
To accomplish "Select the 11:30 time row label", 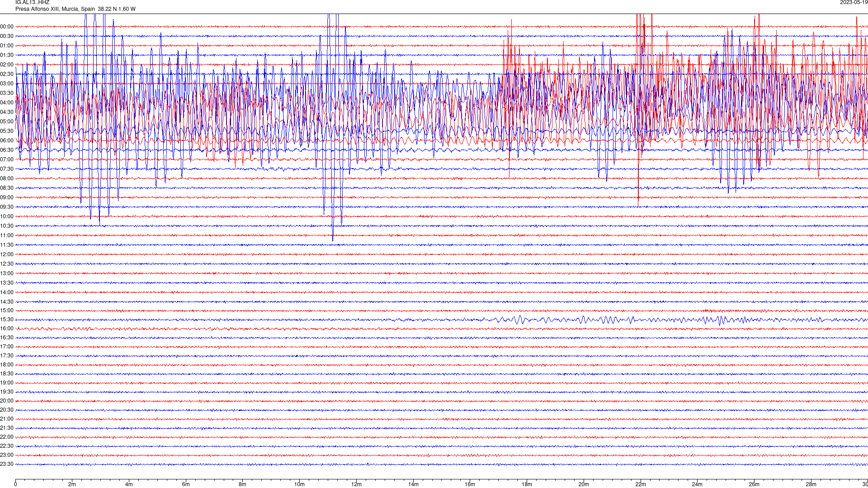I will pyautogui.click(x=7, y=245).
